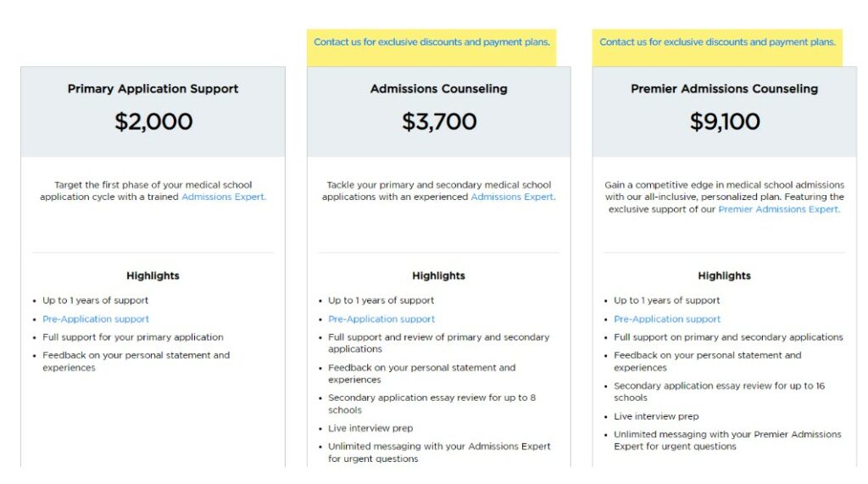The height and width of the screenshot is (484, 868).
Task: Click Pre-Application support under Admissions Counseling
Action: click(381, 319)
